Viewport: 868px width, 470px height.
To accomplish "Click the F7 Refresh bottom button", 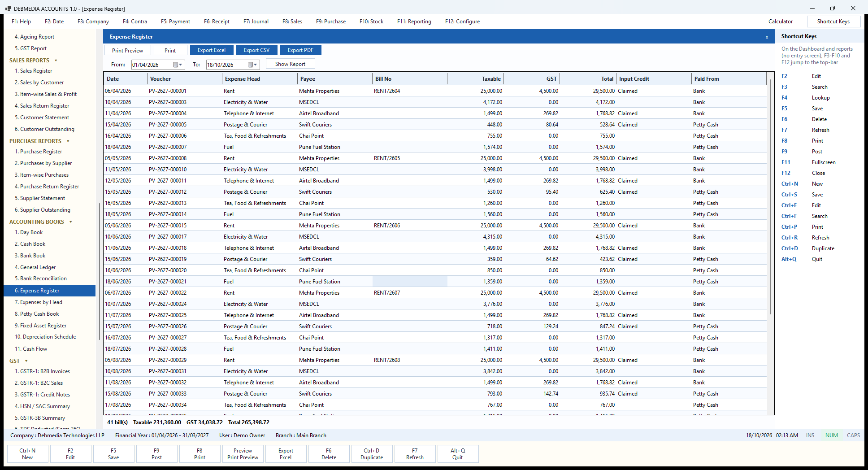I will 415,454.
